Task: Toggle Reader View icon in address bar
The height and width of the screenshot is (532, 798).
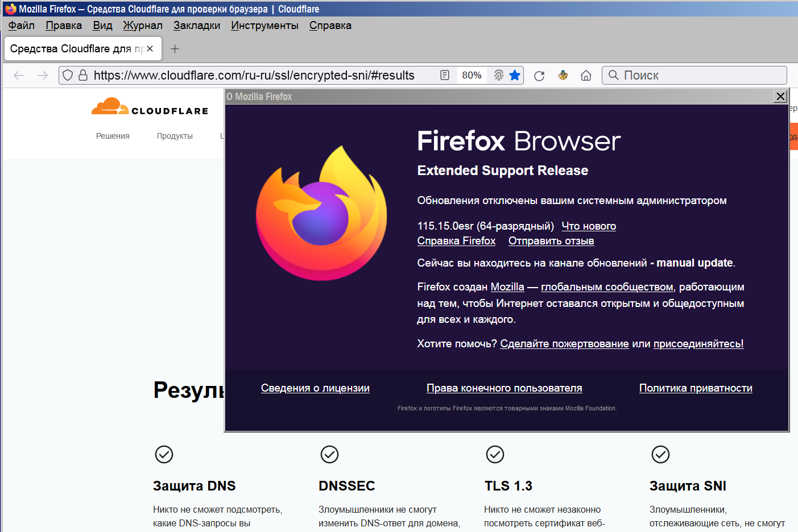Action: click(445, 75)
